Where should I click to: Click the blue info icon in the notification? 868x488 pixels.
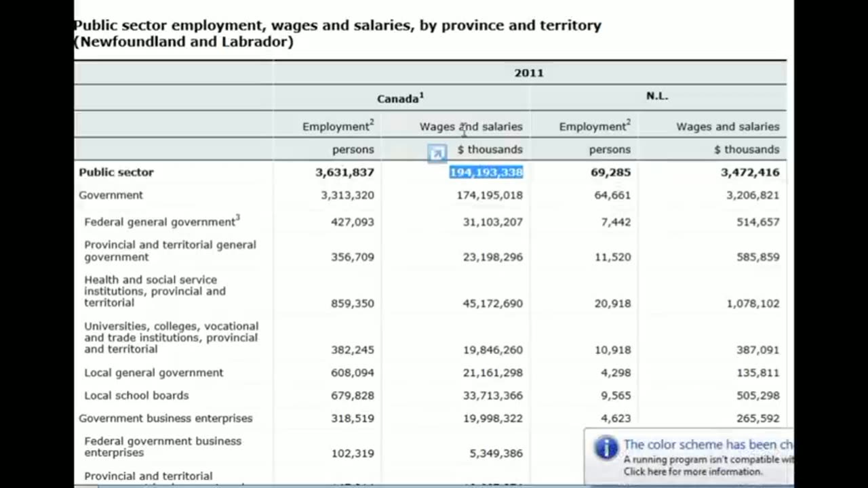coord(606,448)
